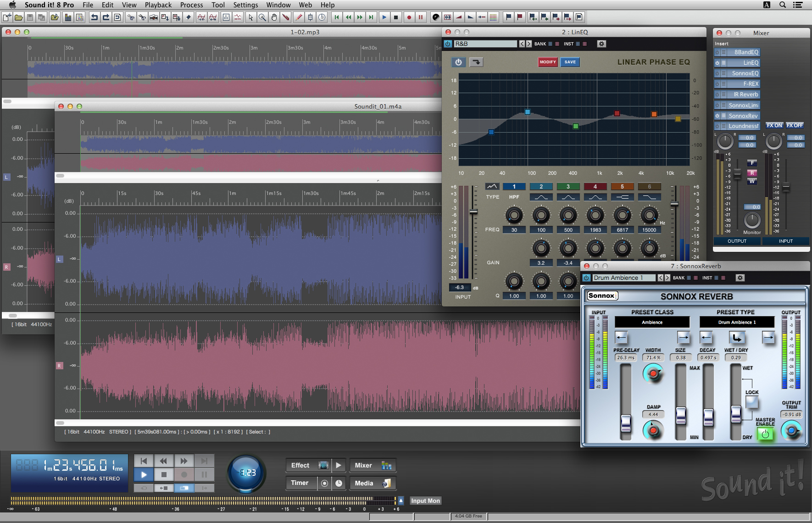Click the LinEQ bypass arrow icon
Screen dimensions: 812x523
pyautogui.click(x=476, y=62)
